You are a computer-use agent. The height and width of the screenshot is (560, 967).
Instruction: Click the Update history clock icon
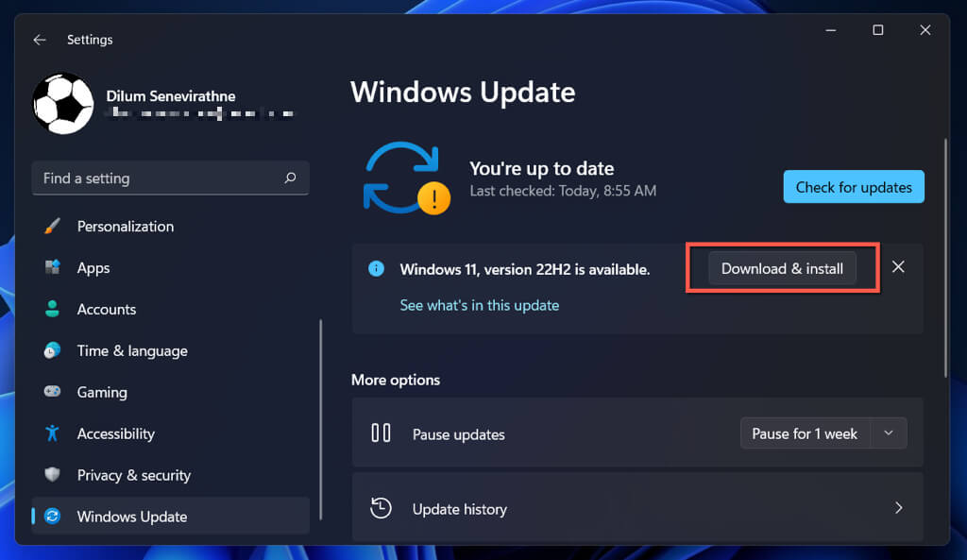[381, 509]
